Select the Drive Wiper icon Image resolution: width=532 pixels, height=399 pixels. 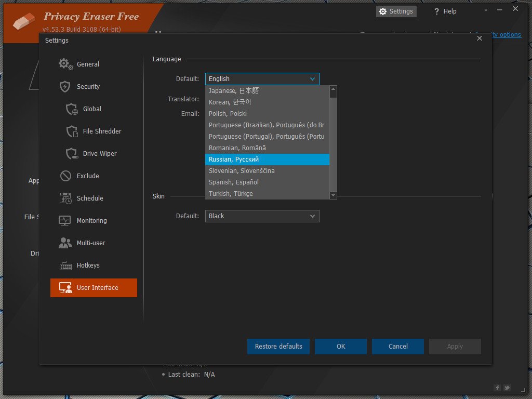[72, 154]
